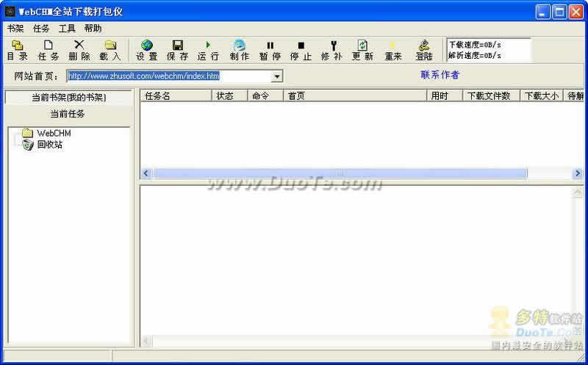Open the 帮助 menu
The height and width of the screenshot is (365, 588).
click(x=93, y=29)
